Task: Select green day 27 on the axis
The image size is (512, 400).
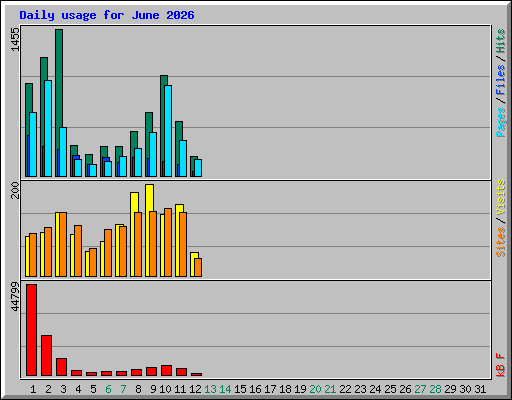Action: click(420, 389)
